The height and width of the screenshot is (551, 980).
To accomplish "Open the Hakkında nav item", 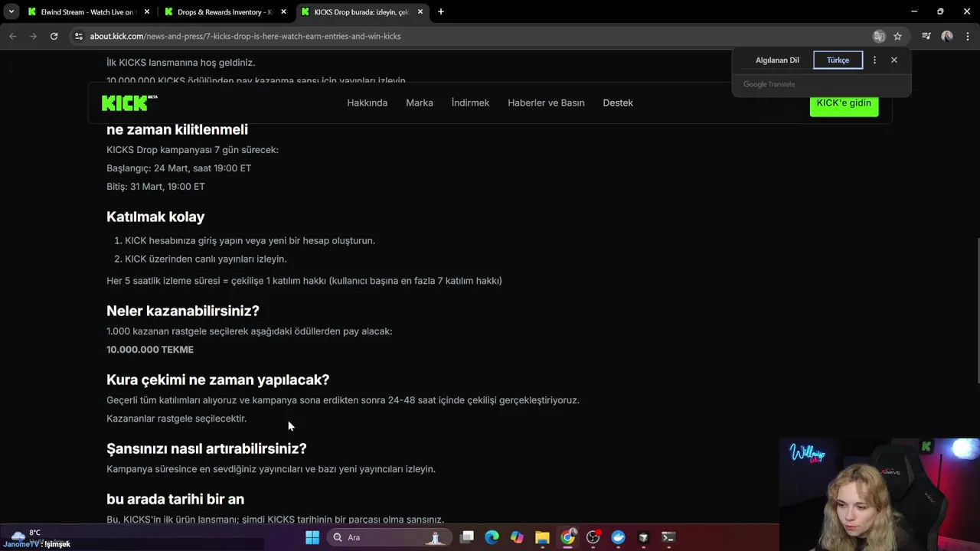I will tap(367, 103).
